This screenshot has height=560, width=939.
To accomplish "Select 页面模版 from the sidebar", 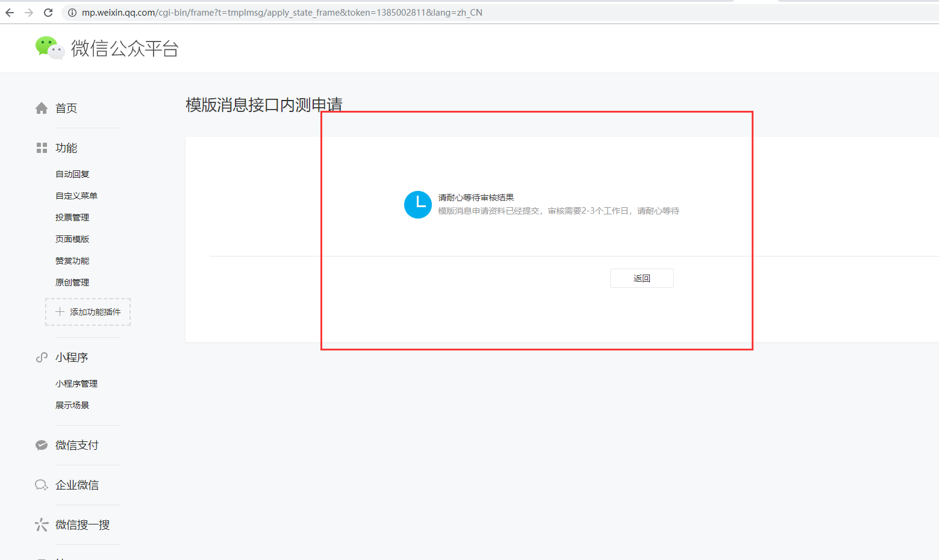I will [72, 239].
